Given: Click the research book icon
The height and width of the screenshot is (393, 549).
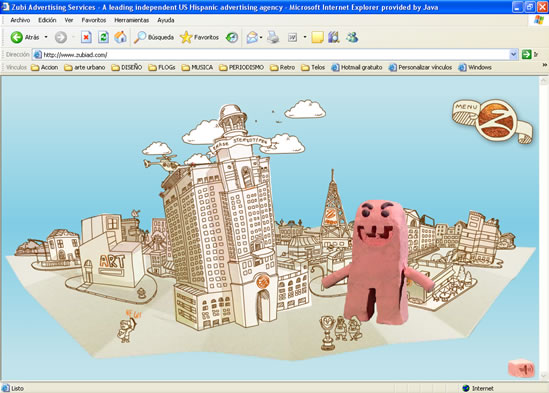Looking at the screenshot, I should pos(334,37).
